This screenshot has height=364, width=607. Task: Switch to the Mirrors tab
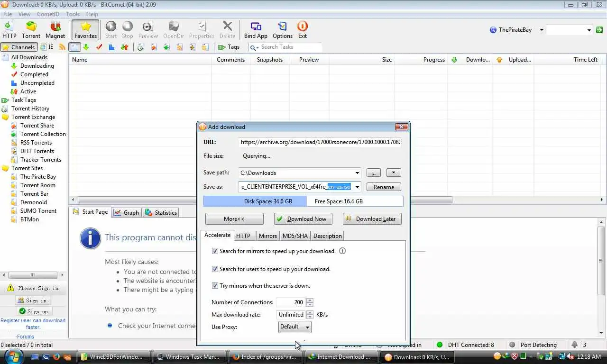pyautogui.click(x=268, y=236)
